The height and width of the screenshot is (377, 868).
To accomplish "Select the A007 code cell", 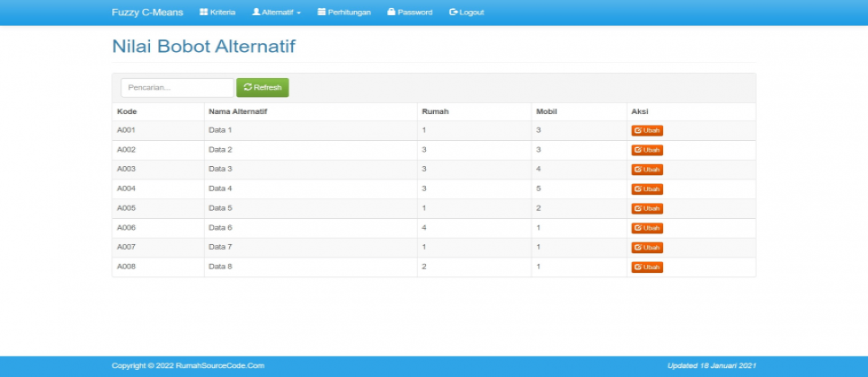I will 158,247.
